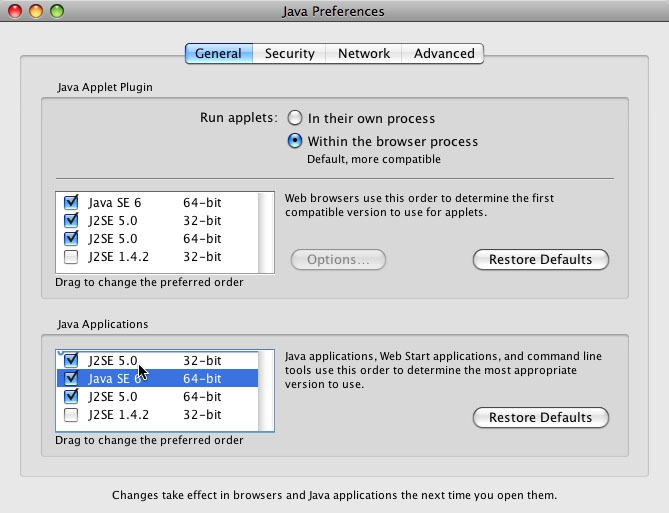The height and width of the screenshot is (513, 669).
Task: Restore Defaults for Java Applications
Action: tap(541, 417)
